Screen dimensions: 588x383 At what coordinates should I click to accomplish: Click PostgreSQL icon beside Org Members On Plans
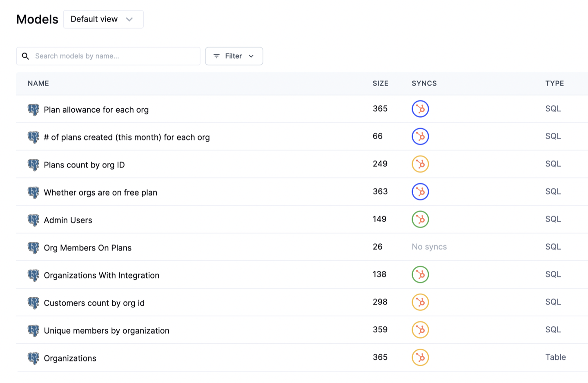pos(33,247)
